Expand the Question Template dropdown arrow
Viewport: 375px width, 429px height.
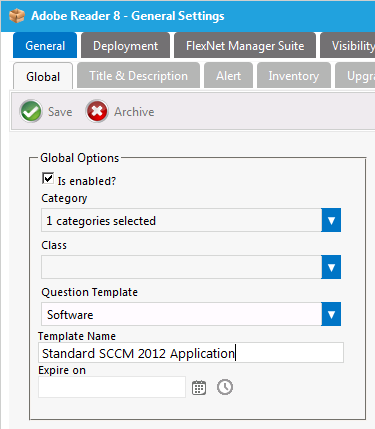(x=331, y=314)
